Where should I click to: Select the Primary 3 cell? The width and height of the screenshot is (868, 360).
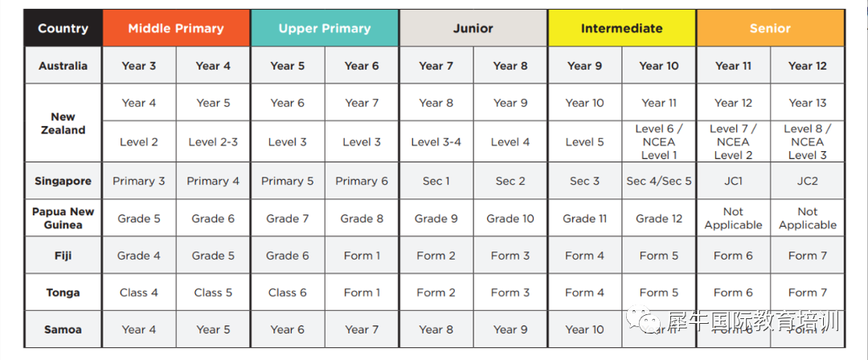pyautogui.click(x=139, y=181)
